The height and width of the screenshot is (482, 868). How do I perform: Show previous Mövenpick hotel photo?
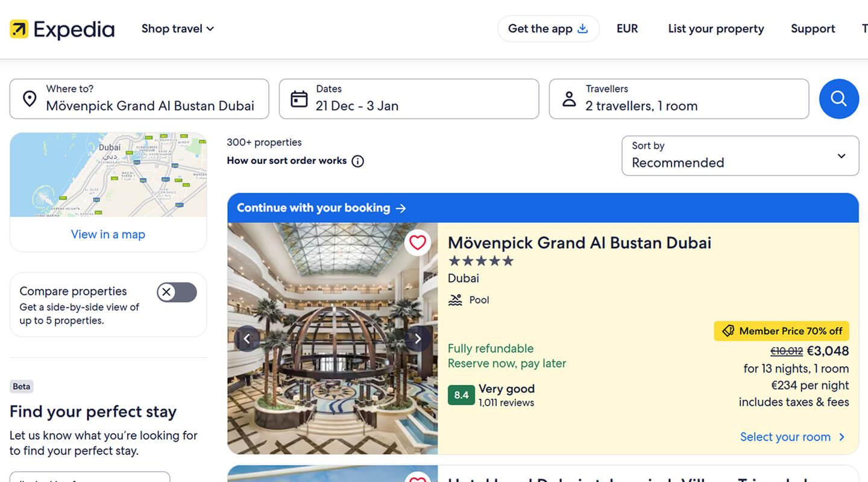[x=247, y=339]
